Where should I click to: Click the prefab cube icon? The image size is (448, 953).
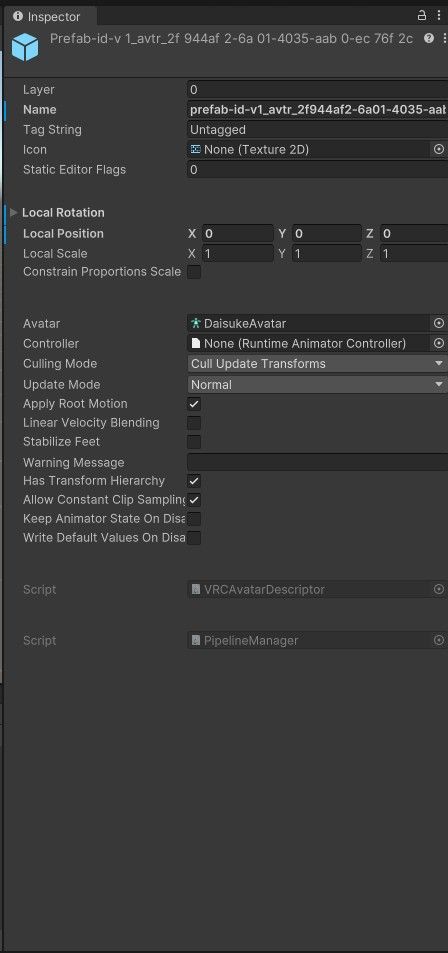[26, 47]
